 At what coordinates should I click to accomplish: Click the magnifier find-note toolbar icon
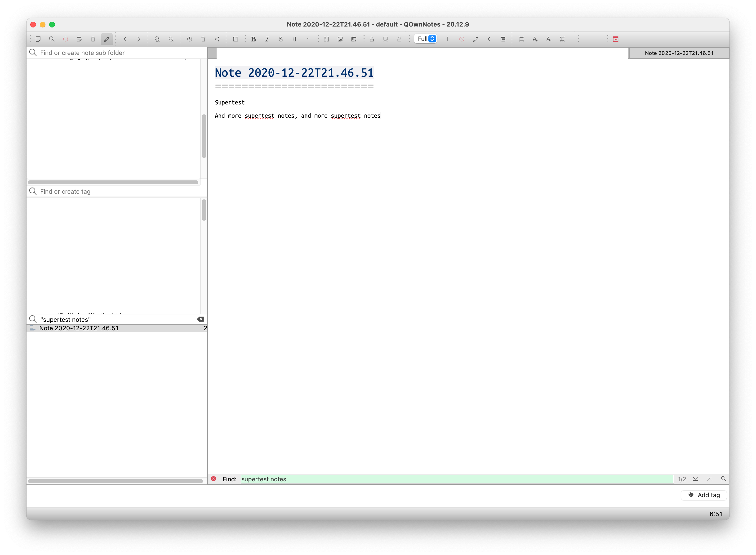click(x=52, y=39)
